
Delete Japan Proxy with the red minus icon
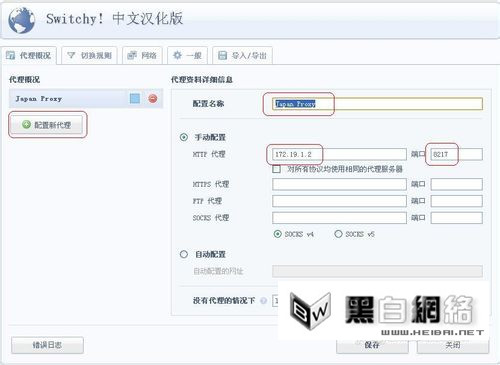pyautogui.click(x=153, y=98)
